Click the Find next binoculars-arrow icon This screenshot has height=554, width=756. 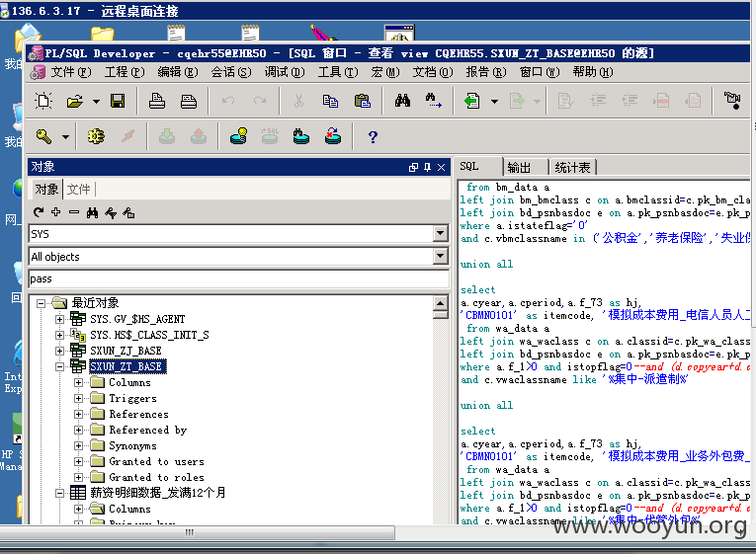click(434, 101)
